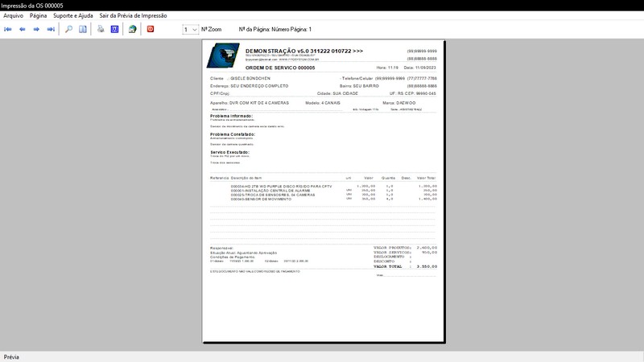Image resolution: width=644 pixels, height=362 pixels.
Task: Jump to last page arrow icon
Action: (51, 29)
